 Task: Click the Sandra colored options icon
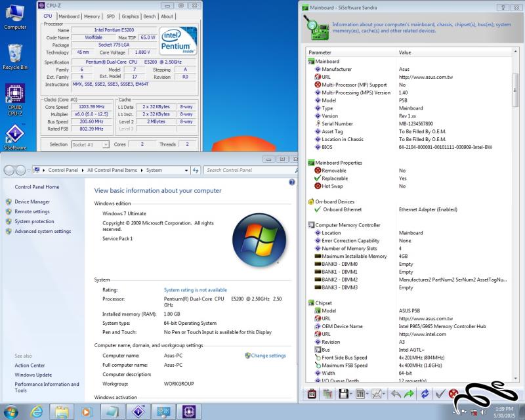pyautogui.click(x=327, y=394)
